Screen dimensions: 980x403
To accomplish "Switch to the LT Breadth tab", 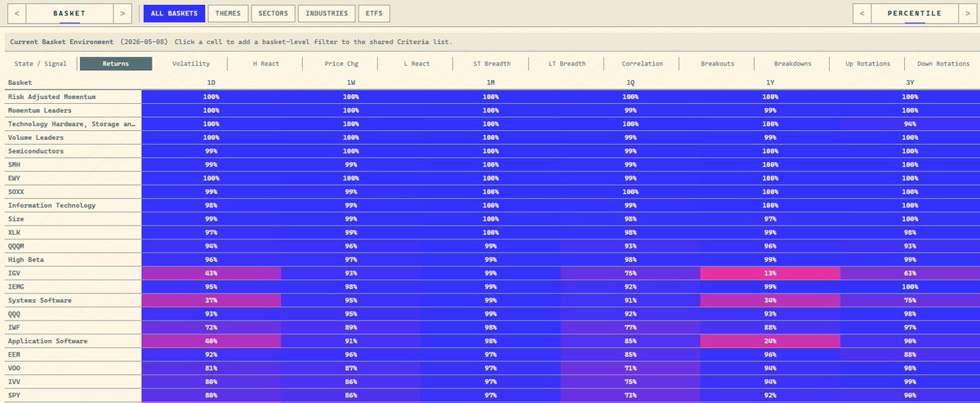I will pyautogui.click(x=567, y=64).
